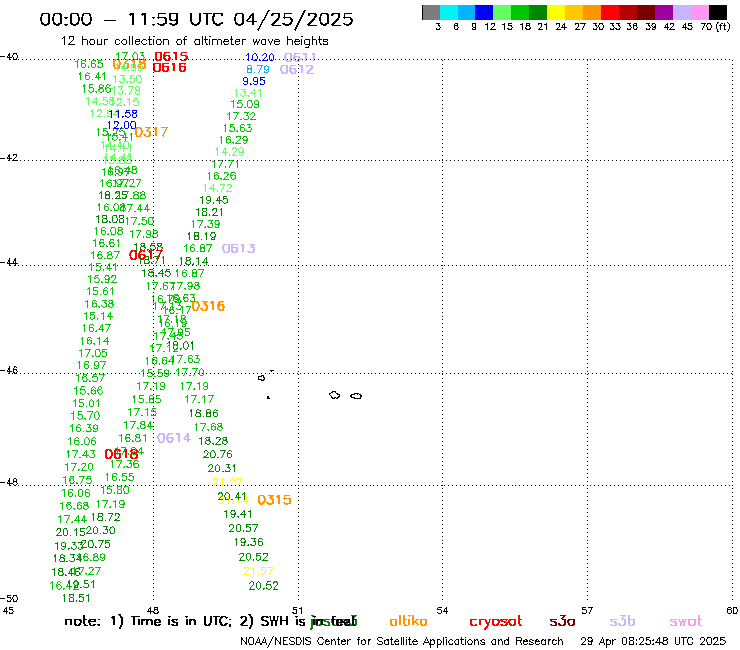Select the purple color scale swatch
The image size is (740, 650).
pyautogui.click(x=664, y=12)
